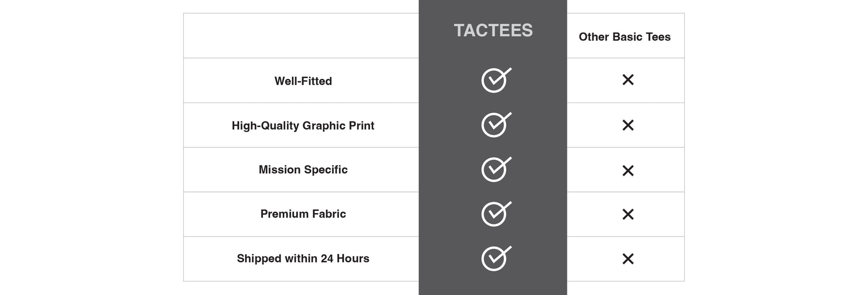Click the Premium Fabric checkmark icon
The height and width of the screenshot is (295, 868).
[495, 214]
